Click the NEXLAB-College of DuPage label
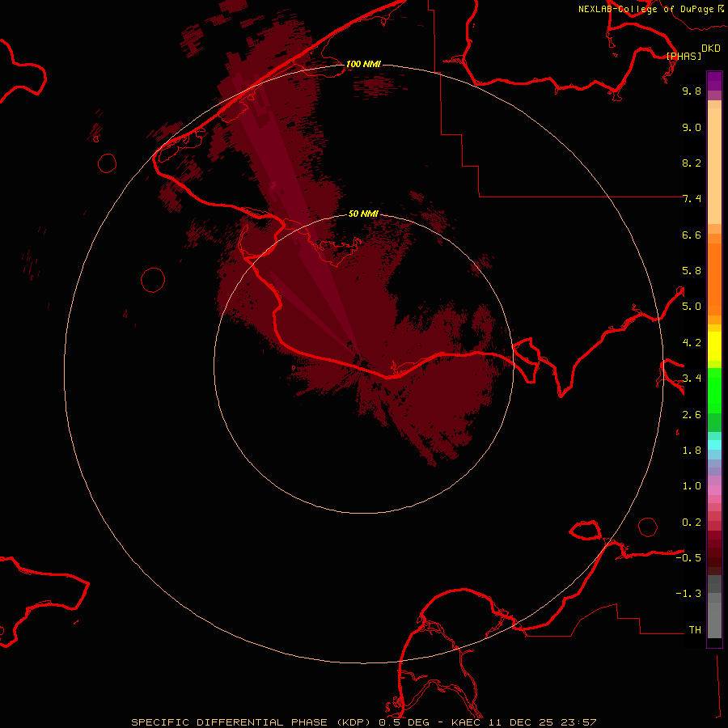The height and width of the screenshot is (728, 728). (646, 9)
